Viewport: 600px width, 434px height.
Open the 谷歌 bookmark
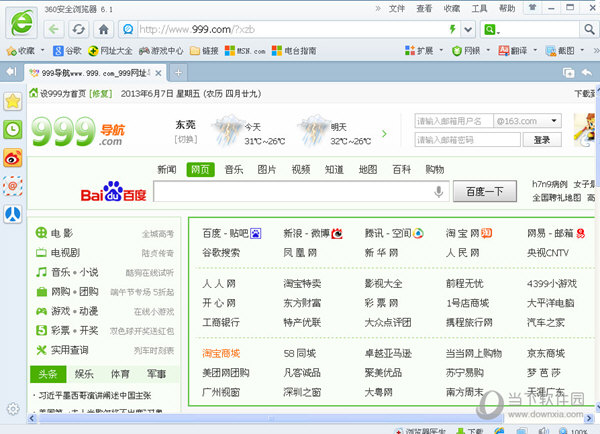coord(67,51)
